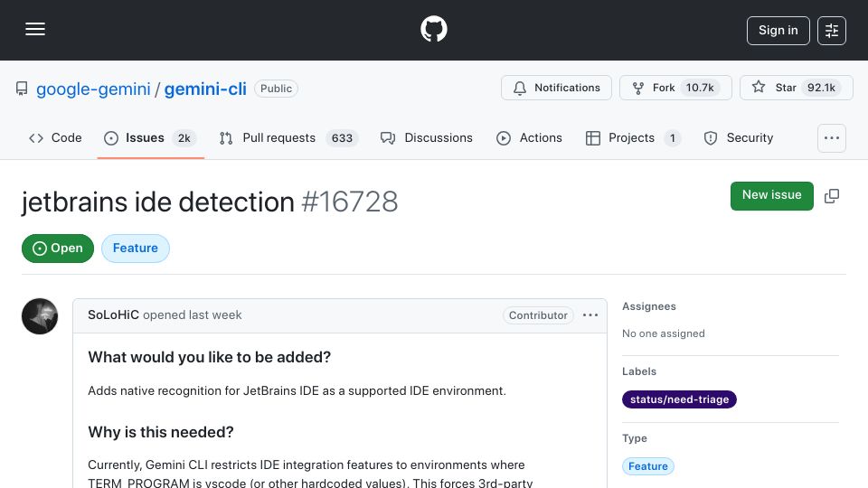Viewport: 868px width, 488px height.
Task: Click the fork count 10.7k
Action: pyautogui.click(x=700, y=88)
